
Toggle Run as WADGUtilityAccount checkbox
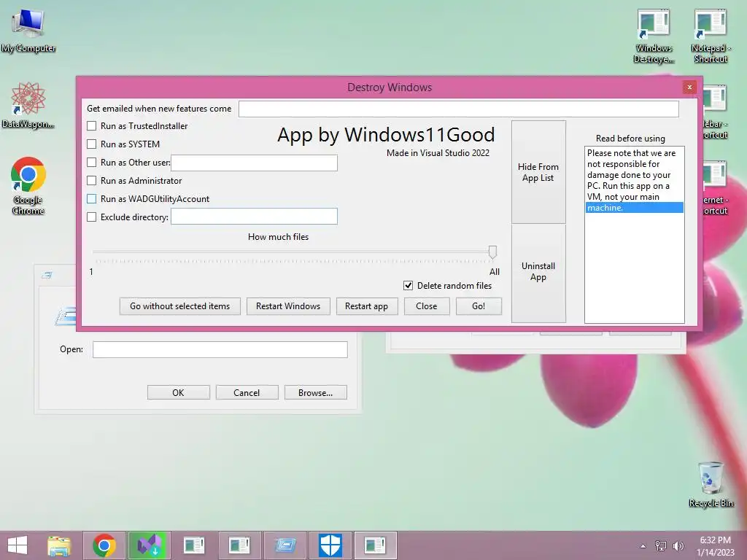tap(92, 198)
